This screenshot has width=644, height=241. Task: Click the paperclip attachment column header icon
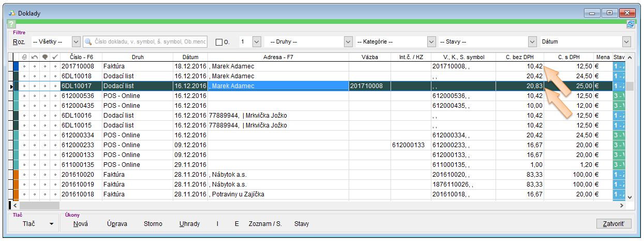point(24,57)
